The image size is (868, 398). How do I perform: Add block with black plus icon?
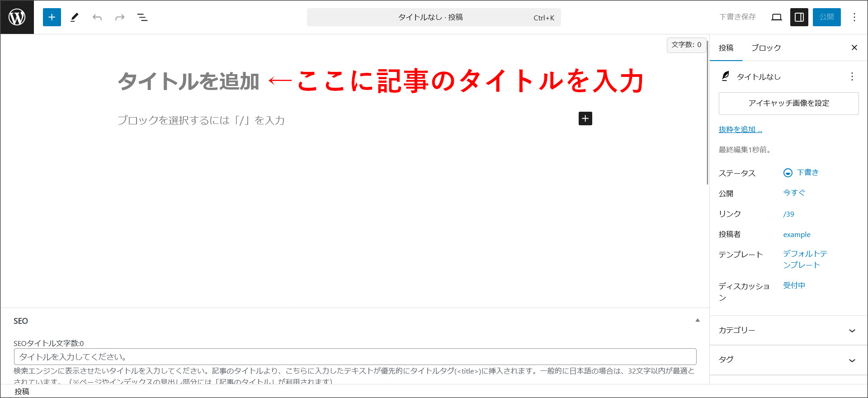(x=585, y=118)
